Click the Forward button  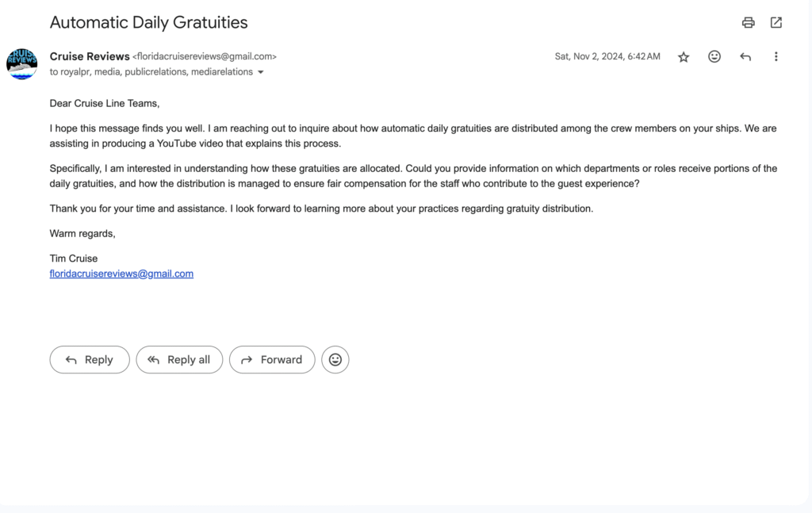(x=272, y=360)
